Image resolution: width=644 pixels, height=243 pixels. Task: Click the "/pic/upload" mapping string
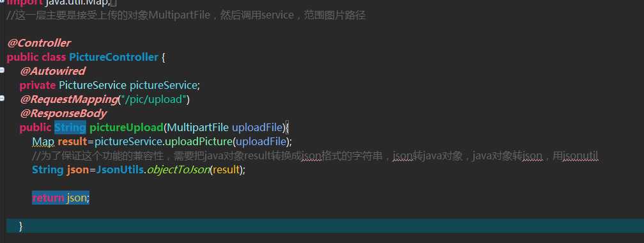click(x=153, y=100)
